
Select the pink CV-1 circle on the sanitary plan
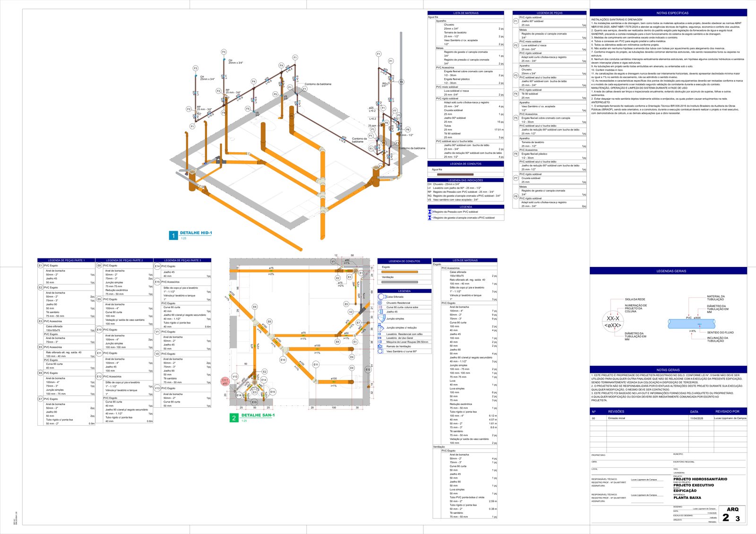pos(225,382)
